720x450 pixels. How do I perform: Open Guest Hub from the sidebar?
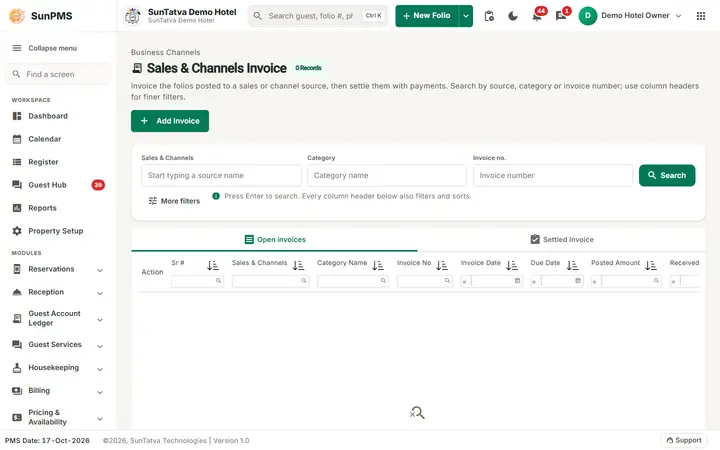point(47,185)
